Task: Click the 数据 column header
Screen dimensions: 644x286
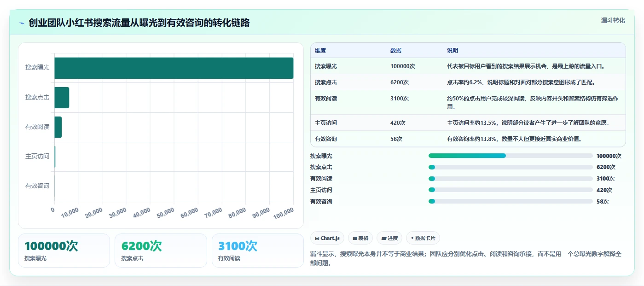Action: (396, 51)
